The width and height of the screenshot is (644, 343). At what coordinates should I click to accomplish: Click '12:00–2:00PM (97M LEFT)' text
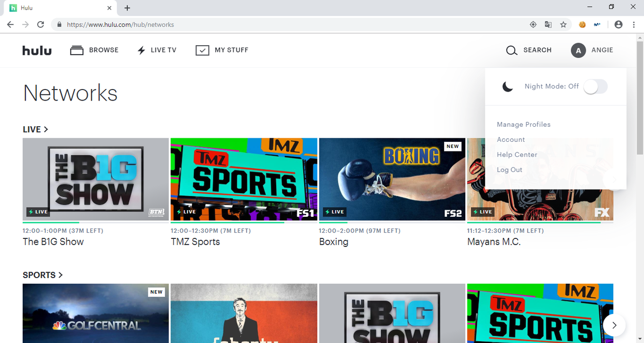point(360,231)
